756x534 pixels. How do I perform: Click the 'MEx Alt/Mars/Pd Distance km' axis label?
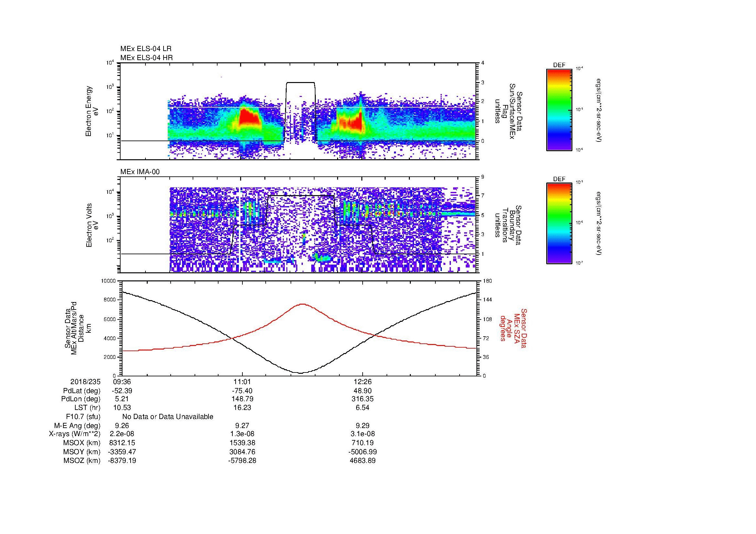(74, 328)
